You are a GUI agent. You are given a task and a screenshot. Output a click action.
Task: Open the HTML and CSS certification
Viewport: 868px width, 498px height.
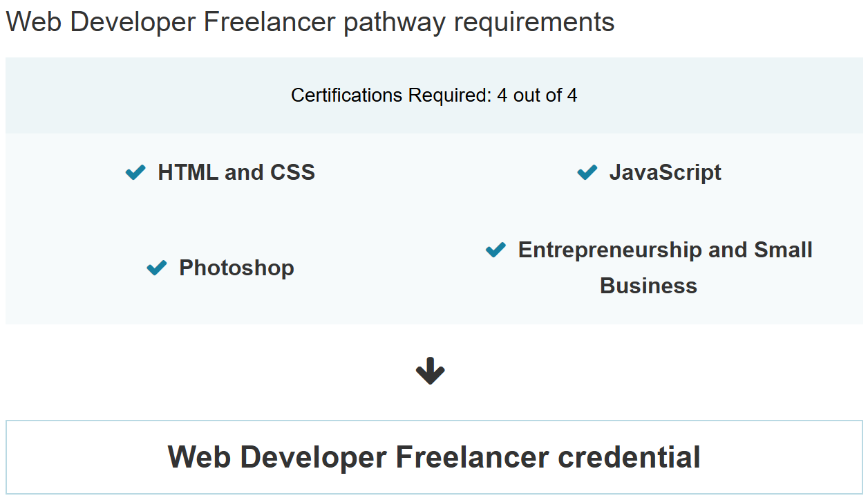pyautogui.click(x=236, y=172)
